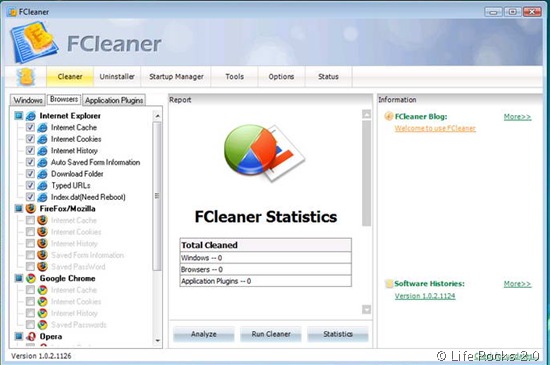Uncheck Index.dat(Need Reboot) checkbox
This screenshot has height=365, width=550.
[x=31, y=197]
